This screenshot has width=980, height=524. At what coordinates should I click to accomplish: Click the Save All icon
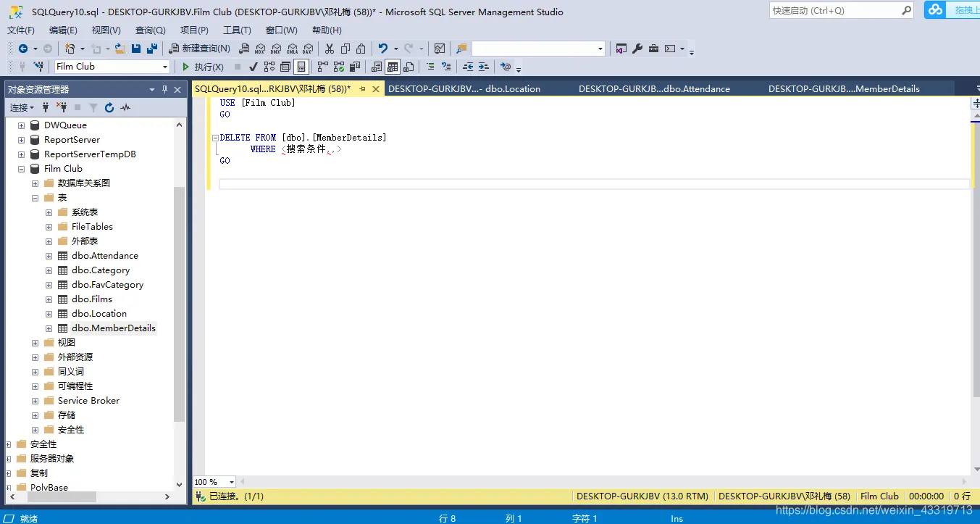[152, 49]
